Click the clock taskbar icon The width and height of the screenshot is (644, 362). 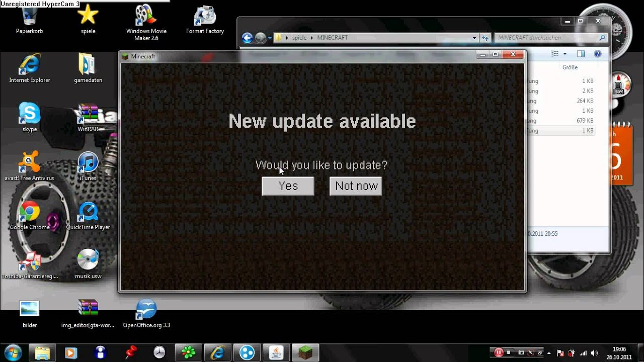pos(159,352)
